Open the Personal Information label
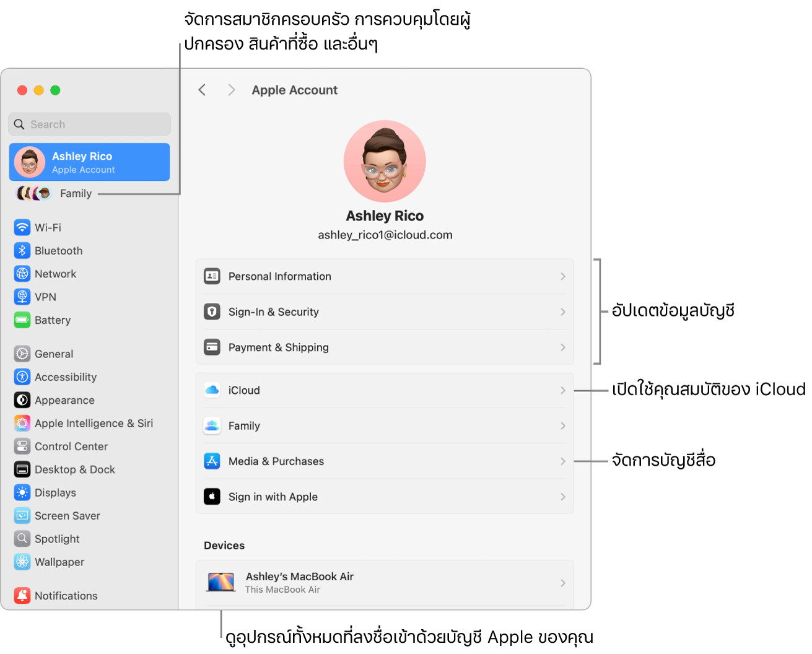The width and height of the screenshot is (812, 654). [280, 276]
